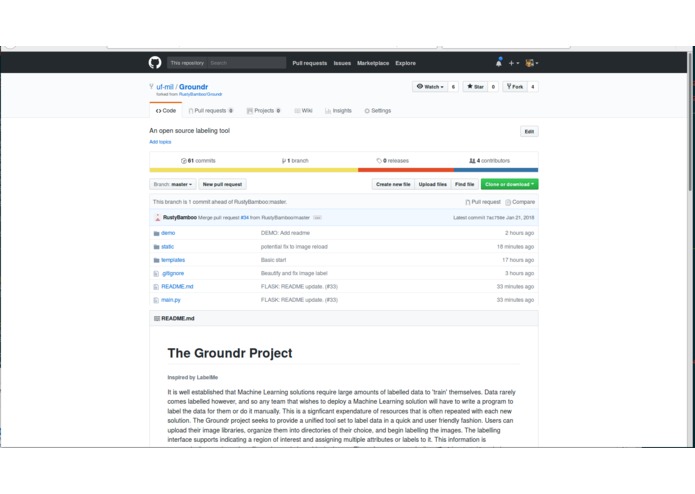Click the 'The Groundr Project' heading

click(230, 353)
